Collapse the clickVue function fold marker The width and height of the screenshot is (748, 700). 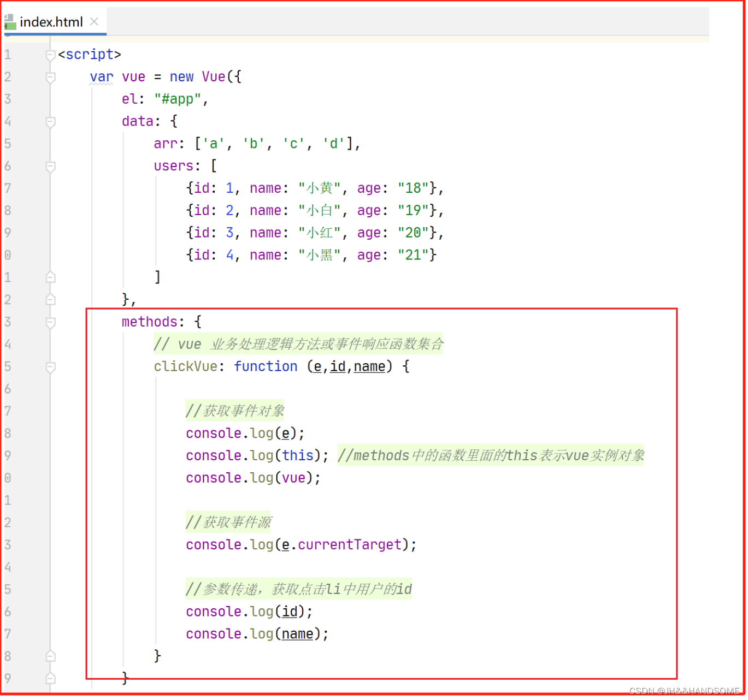pos(50,367)
